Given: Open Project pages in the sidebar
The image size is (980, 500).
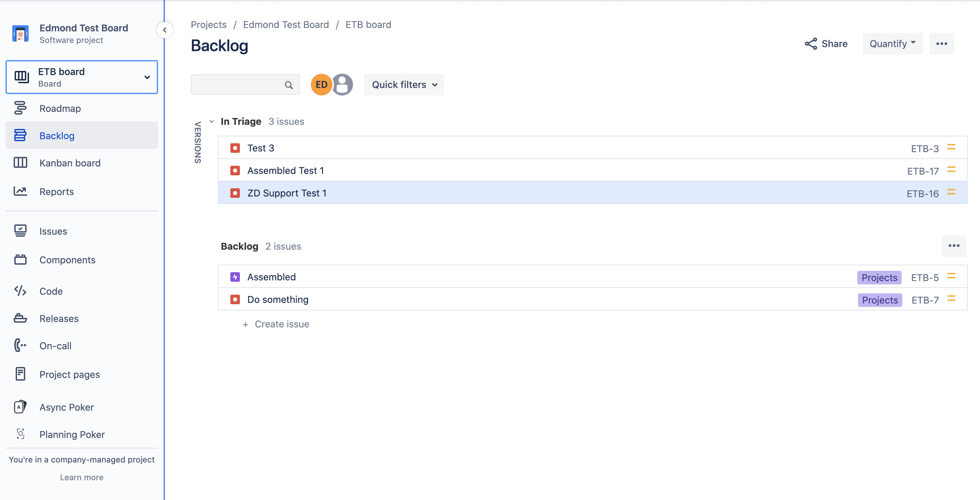Looking at the screenshot, I should [x=82, y=375].
